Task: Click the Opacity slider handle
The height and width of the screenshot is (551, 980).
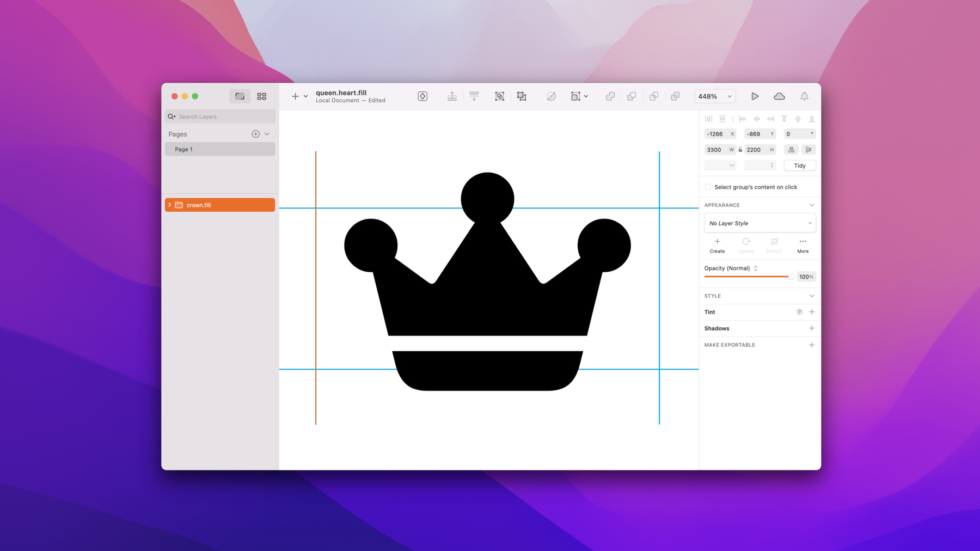Action: click(791, 277)
